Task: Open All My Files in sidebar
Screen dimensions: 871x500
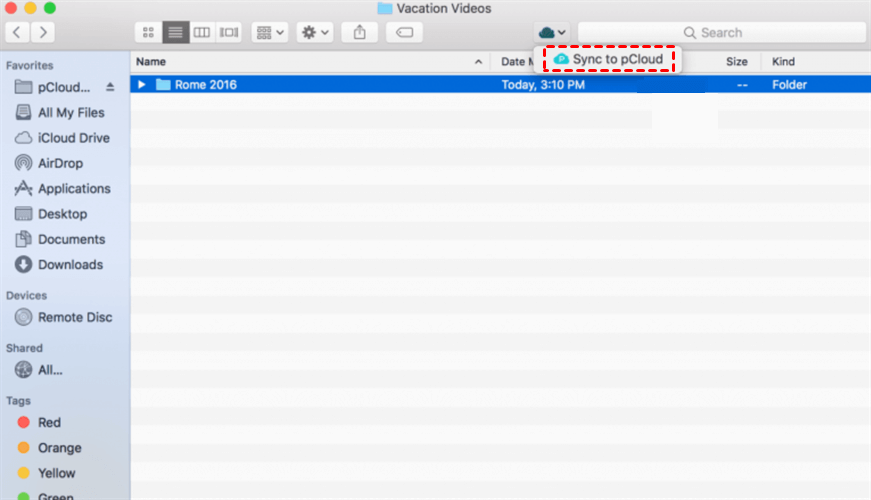Action: tap(60, 113)
